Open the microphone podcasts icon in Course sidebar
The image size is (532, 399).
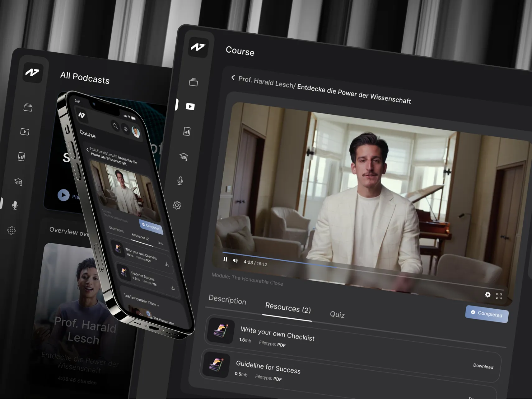tap(180, 181)
